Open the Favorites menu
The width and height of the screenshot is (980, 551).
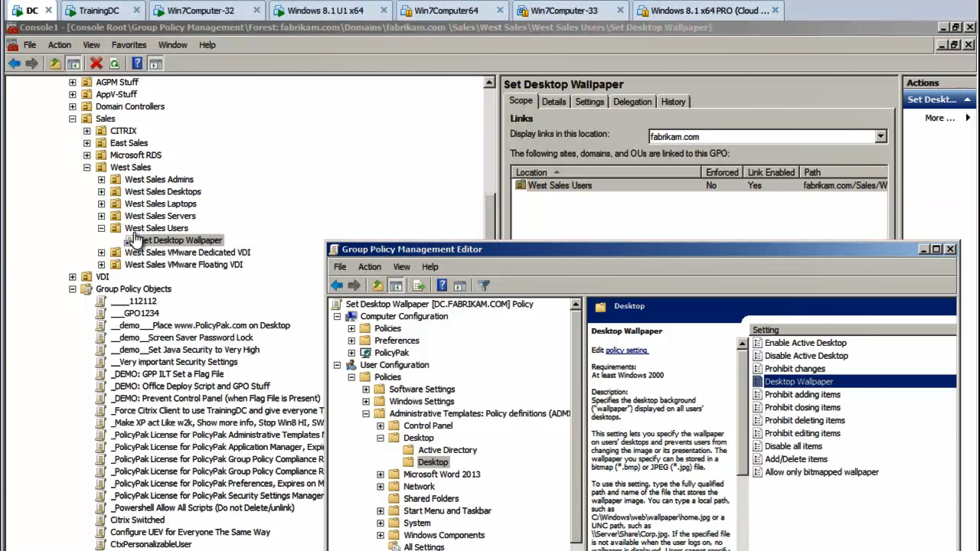tap(129, 45)
